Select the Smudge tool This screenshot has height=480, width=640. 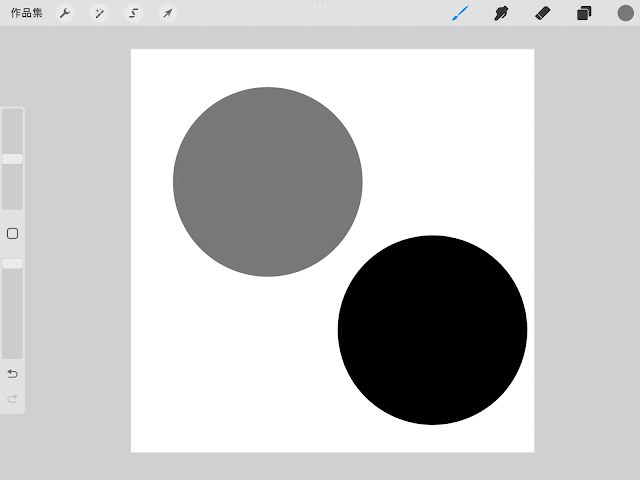(501, 13)
